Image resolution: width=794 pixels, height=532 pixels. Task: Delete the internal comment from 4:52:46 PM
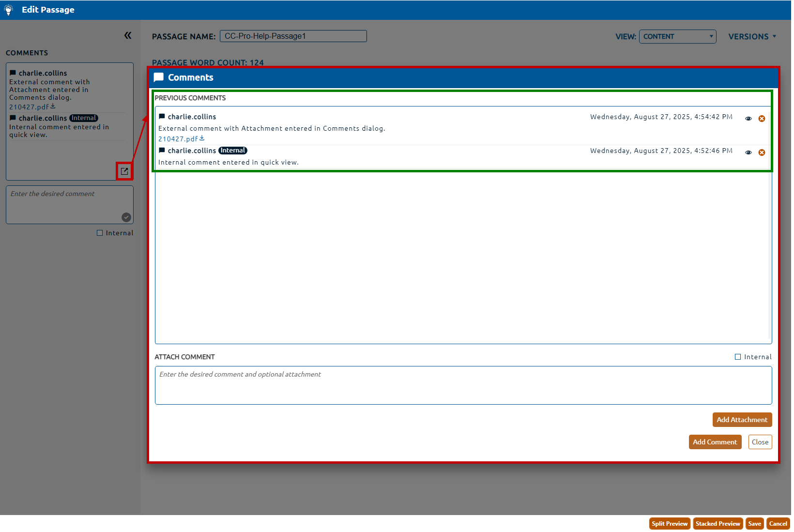pyautogui.click(x=762, y=152)
